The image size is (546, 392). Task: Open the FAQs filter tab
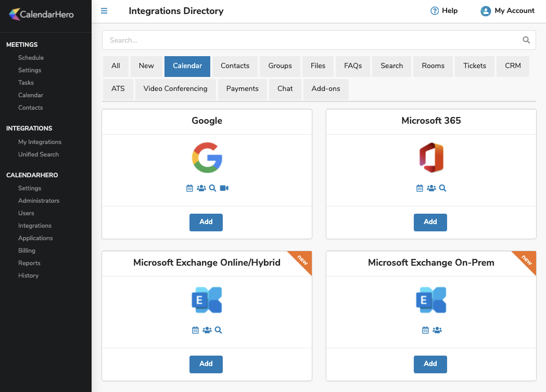(x=353, y=66)
